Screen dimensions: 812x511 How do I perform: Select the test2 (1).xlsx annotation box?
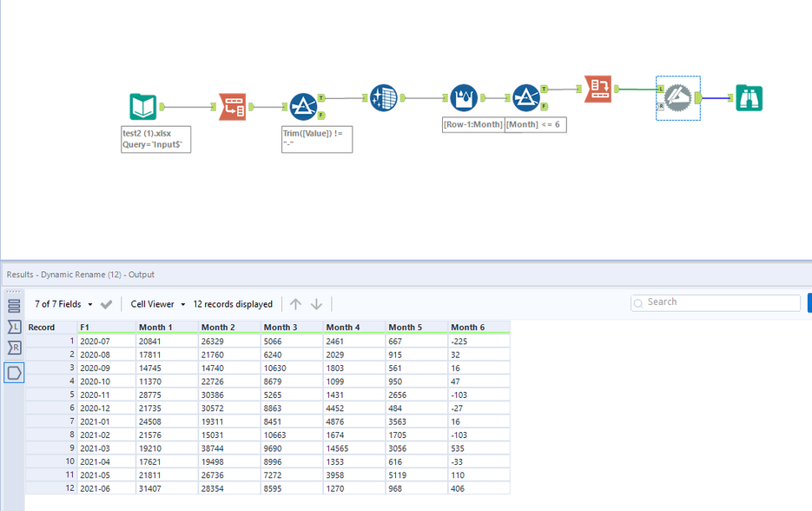tap(155, 139)
